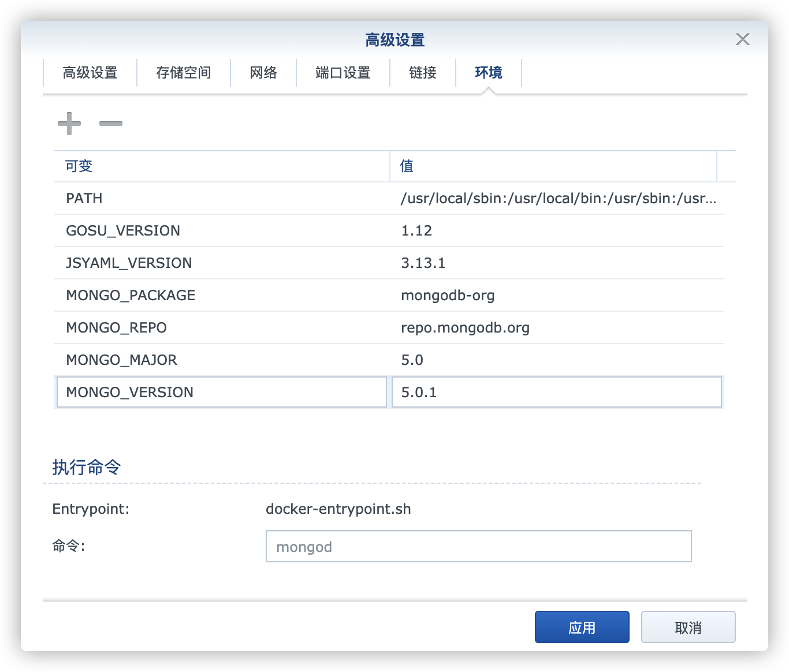The height and width of the screenshot is (672, 789).
Task: Click the docker-entrypoint.sh entrypoint text
Action: click(x=338, y=509)
